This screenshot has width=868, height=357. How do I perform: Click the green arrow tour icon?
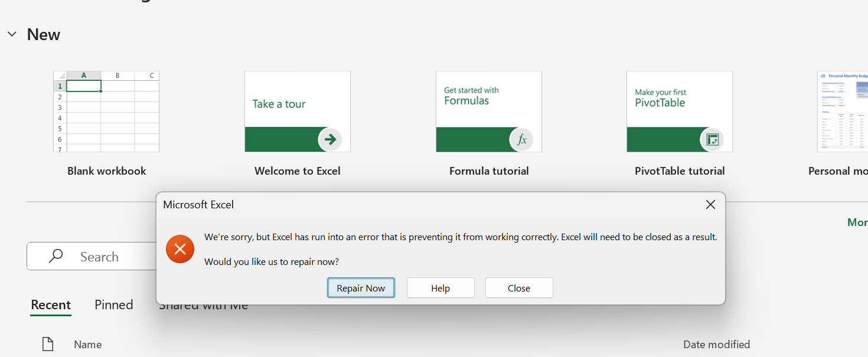click(x=330, y=140)
